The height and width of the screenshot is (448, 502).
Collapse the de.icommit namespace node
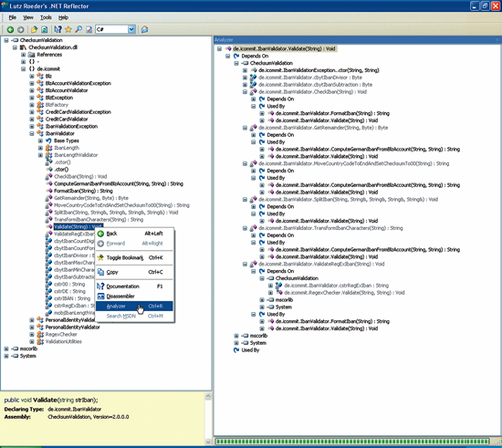24,68
